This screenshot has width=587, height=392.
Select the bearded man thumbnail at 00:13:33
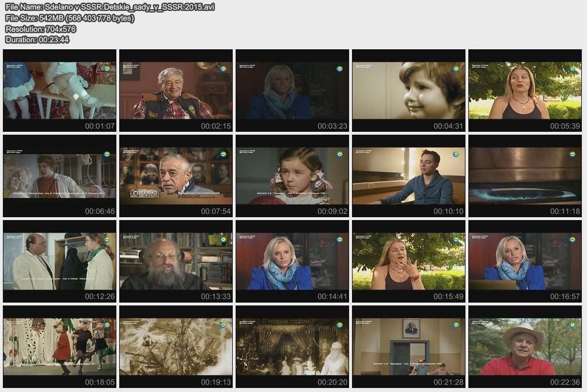pos(176,261)
